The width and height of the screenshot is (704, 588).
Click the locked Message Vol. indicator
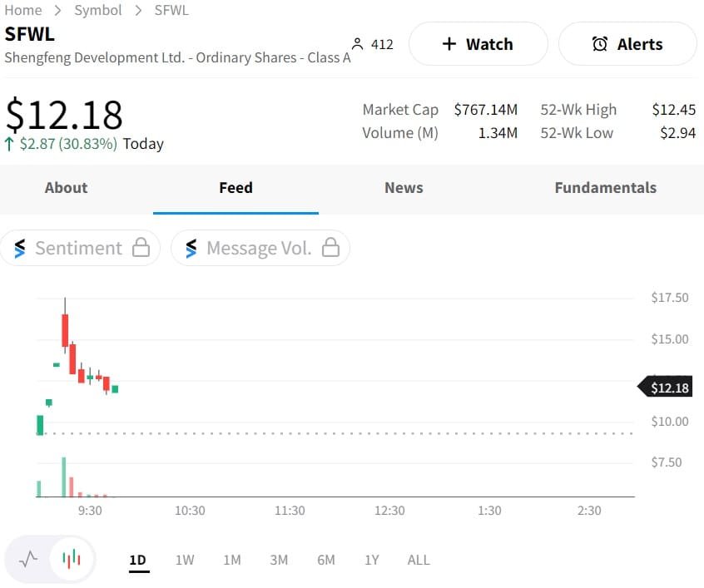click(260, 248)
